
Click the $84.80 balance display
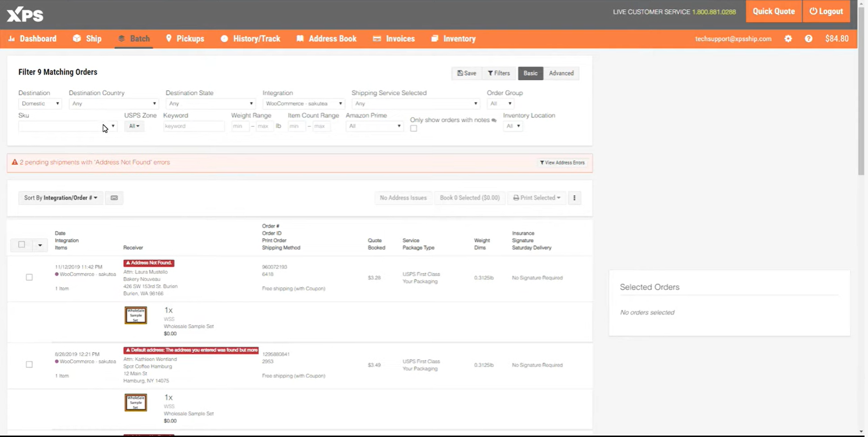tap(837, 38)
